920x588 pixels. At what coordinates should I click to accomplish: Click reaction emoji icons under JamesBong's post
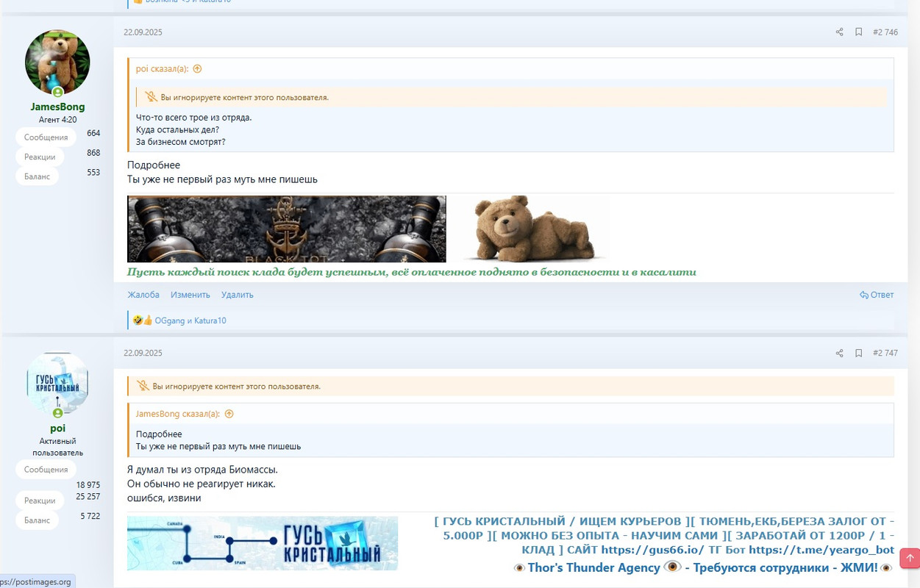143,320
